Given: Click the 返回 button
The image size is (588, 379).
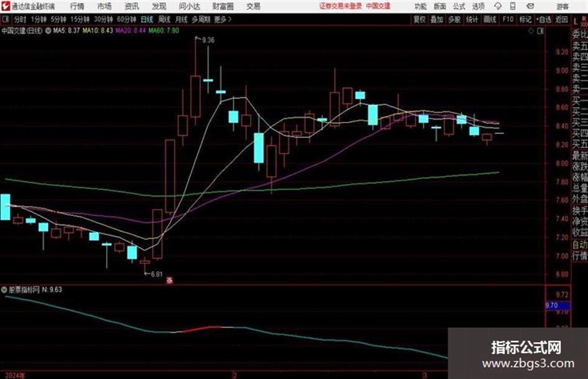Looking at the screenshot, I should coord(561,19).
